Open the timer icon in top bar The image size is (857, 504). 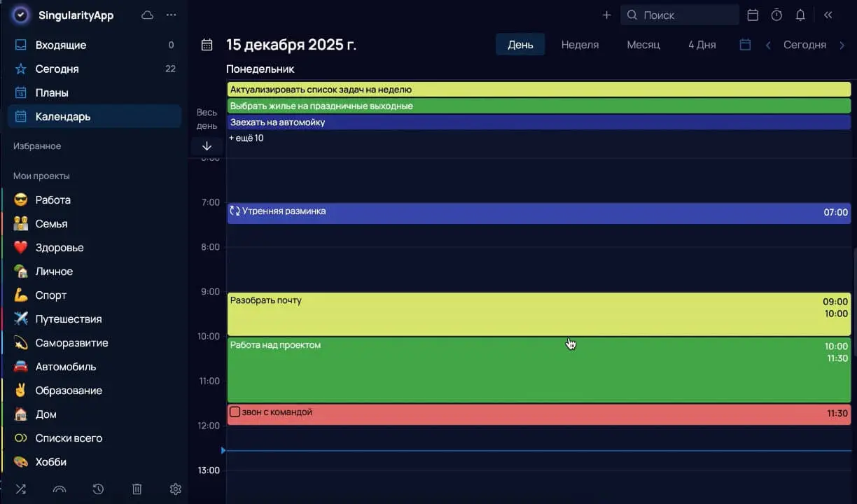point(776,15)
